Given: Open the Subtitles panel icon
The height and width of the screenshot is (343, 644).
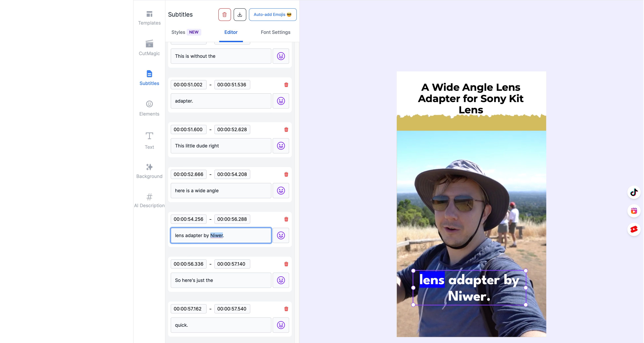Looking at the screenshot, I should tap(149, 78).
